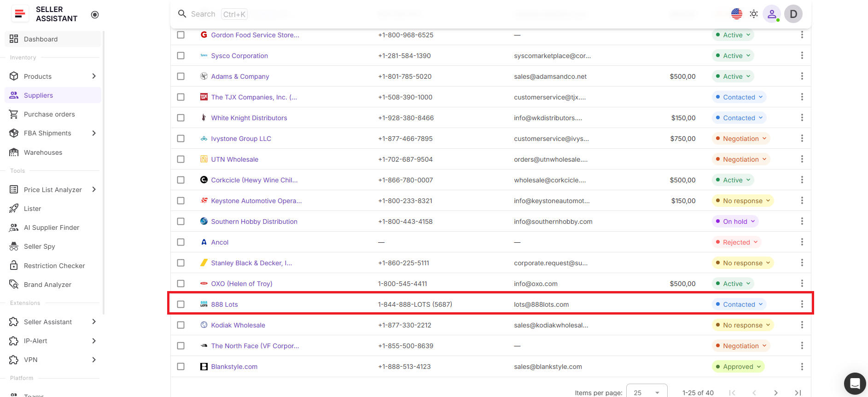Screen dimensions: 868x397
Task: Click email lots@888lots.com
Action: coord(542,304)
